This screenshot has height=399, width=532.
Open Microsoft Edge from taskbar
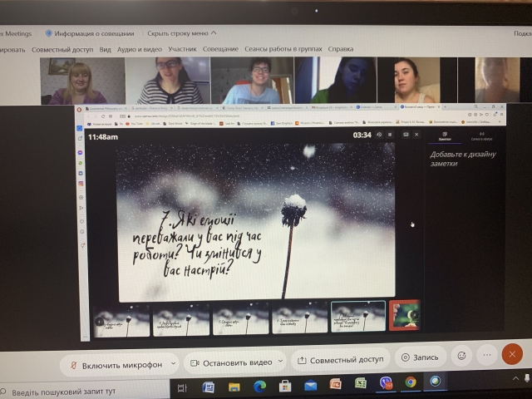[x=259, y=386]
